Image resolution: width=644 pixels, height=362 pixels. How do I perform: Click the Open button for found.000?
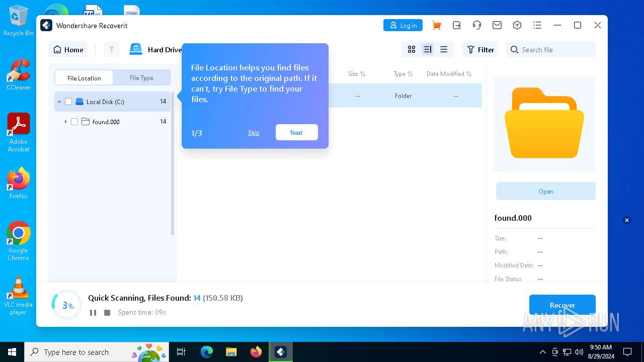[546, 191]
